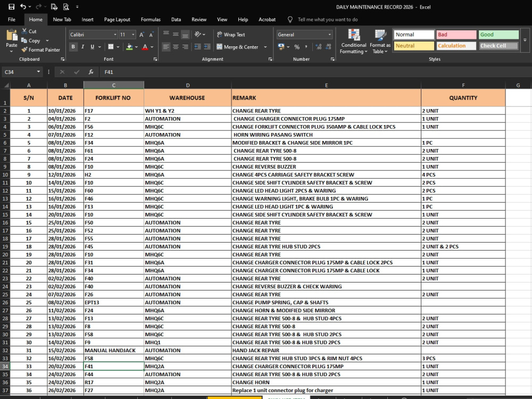Click Decrease Indent icon
The height and width of the screenshot is (399, 532).
[198, 47]
